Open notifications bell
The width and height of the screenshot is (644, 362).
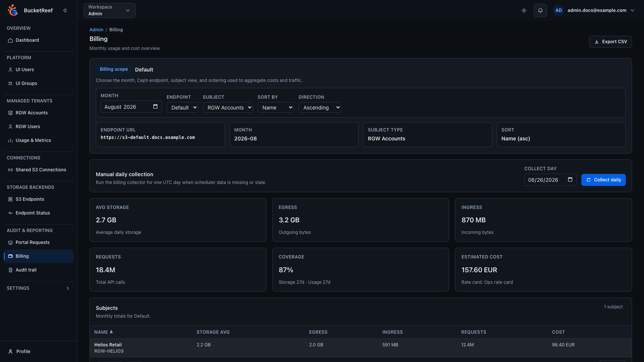540,10
